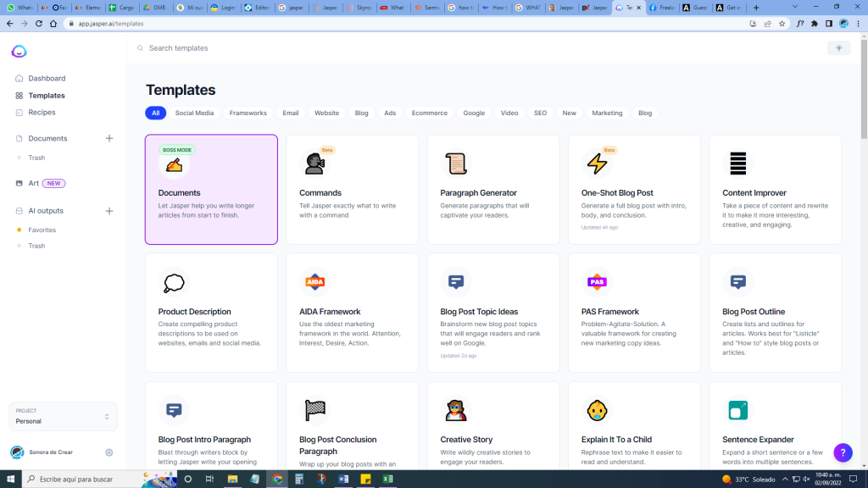Show hidden system tray icons

click(x=785, y=480)
